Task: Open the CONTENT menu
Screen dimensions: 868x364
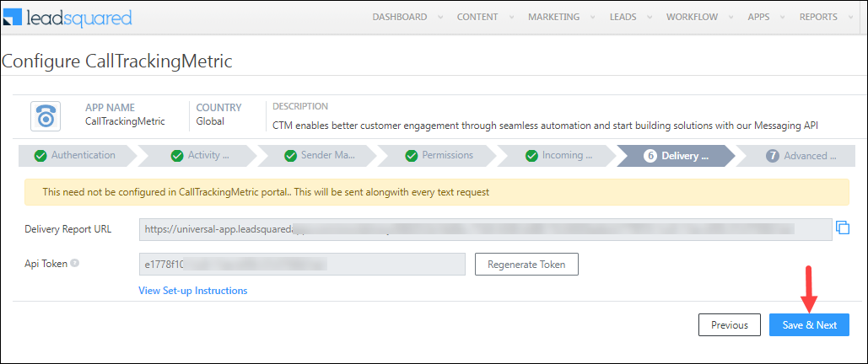Action: (x=477, y=17)
